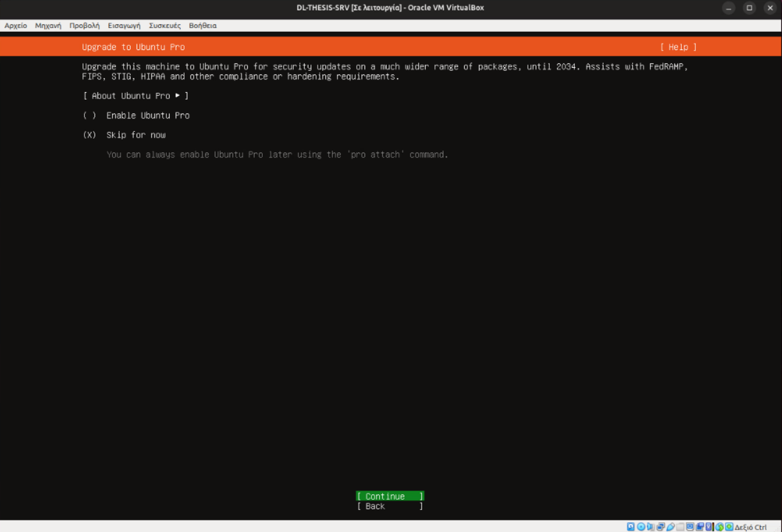Viewport: 782px width, 532px height.
Task: Click the optical disc status icon
Action: coord(641,527)
